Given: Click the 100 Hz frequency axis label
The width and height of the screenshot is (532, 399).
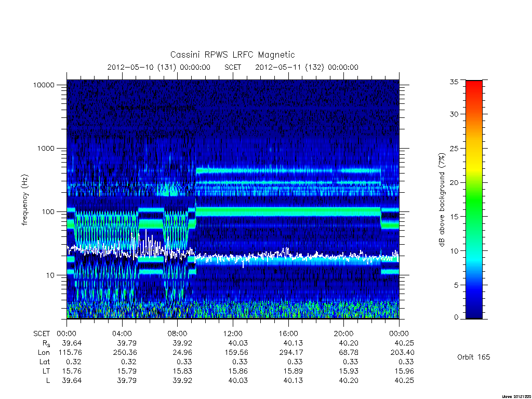Looking at the screenshot, I should tap(48, 212).
